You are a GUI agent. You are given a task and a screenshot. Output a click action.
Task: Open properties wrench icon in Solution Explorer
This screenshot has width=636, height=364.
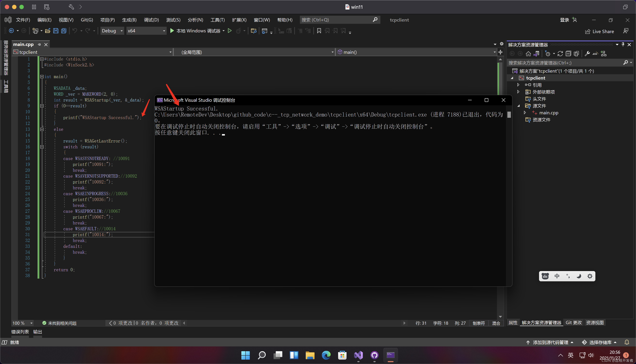587,53
